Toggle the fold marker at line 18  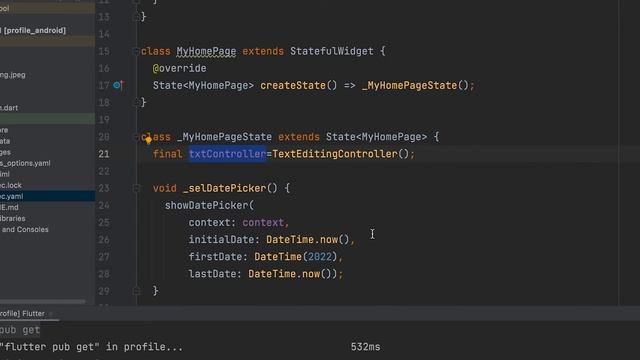136,102
